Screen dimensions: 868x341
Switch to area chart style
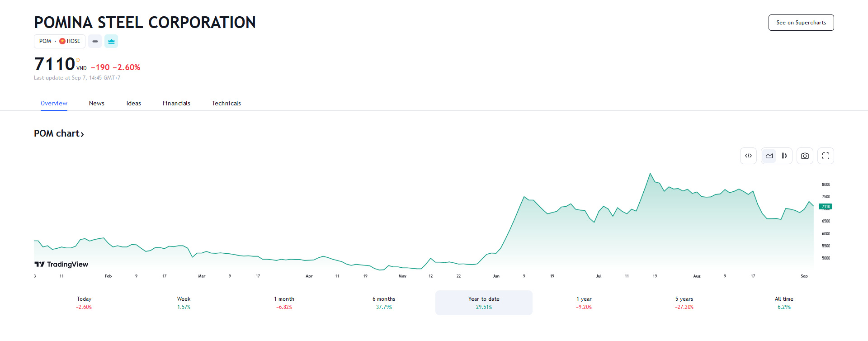[x=769, y=156]
